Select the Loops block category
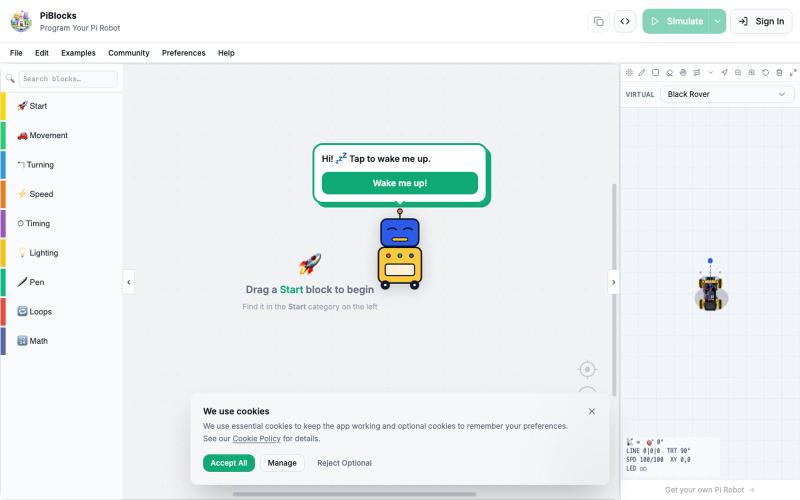 click(x=61, y=312)
